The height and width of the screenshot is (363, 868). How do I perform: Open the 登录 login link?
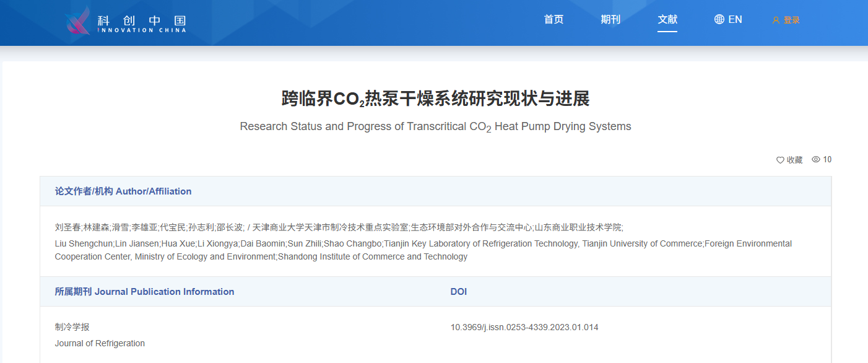click(x=792, y=20)
